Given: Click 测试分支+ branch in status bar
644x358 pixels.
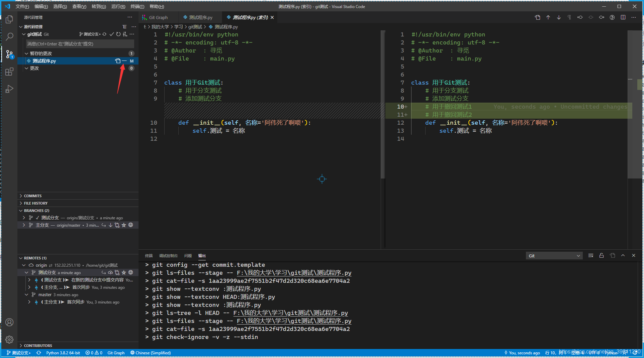Looking at the screenshot, I should click(19, 353).
